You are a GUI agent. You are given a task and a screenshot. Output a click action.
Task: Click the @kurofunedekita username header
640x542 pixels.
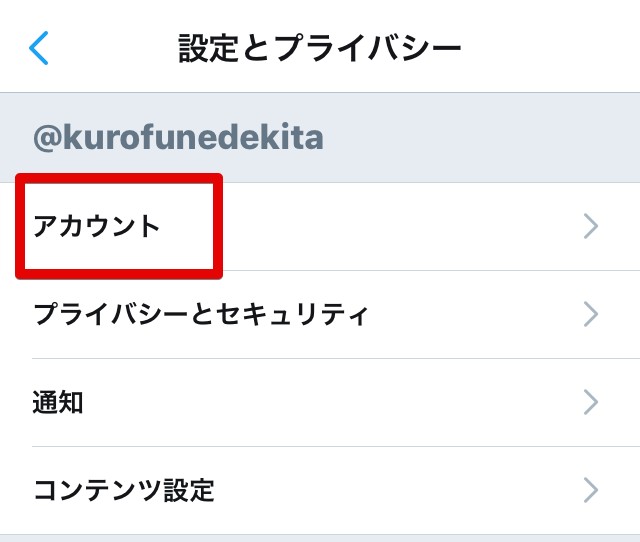(179, 138)
